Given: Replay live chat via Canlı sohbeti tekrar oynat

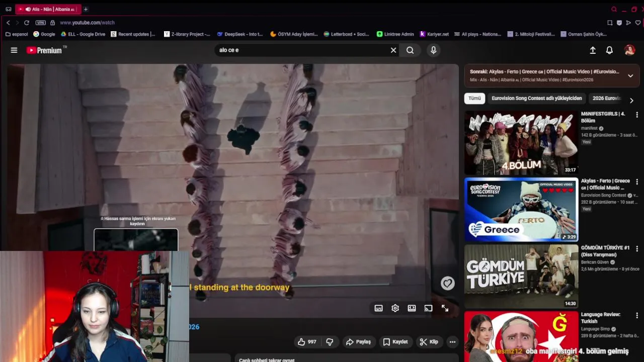Looking at the screenshot, I should coord(267,360).
